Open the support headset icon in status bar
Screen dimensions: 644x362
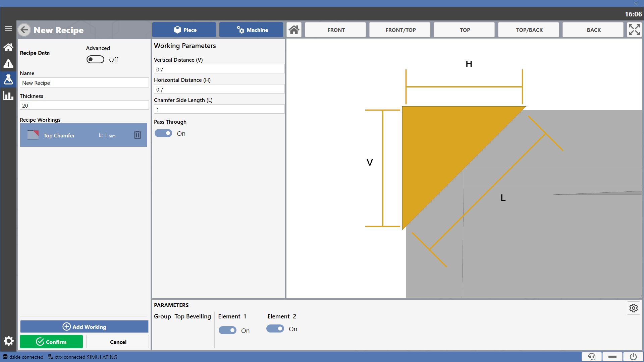592,357
